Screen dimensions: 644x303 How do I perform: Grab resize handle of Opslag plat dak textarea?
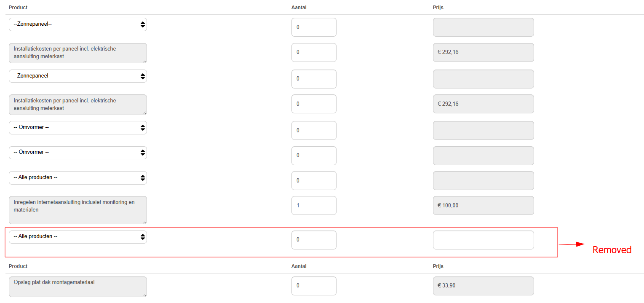point(144,295)
